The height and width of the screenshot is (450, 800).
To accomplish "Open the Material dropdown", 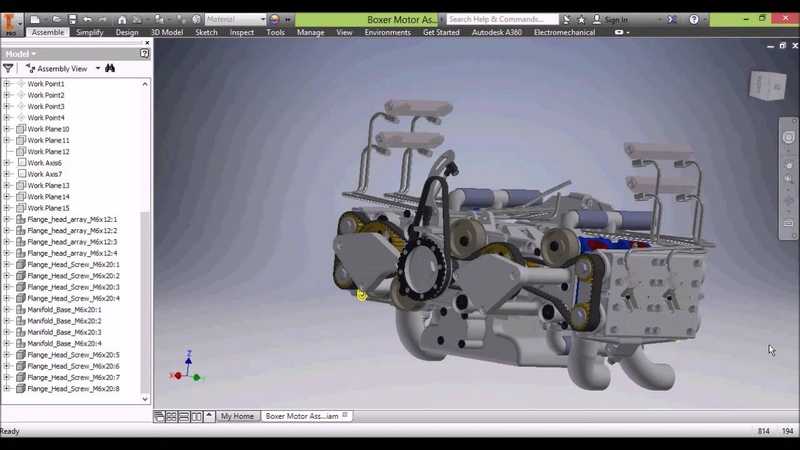I will pyautogui.click(x=235, y=19).
